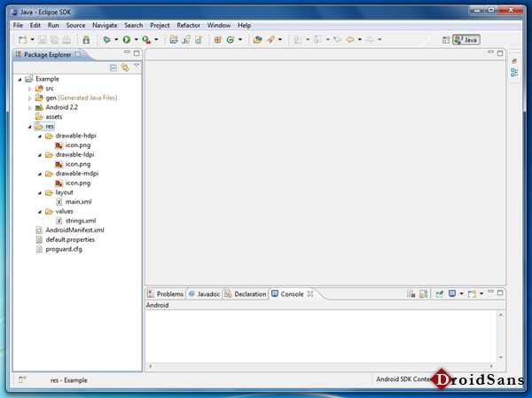Screen dimensions: 532x398
Task: Open the Android SDK and AVD Manager icon
Action: [x=86, y=40]
